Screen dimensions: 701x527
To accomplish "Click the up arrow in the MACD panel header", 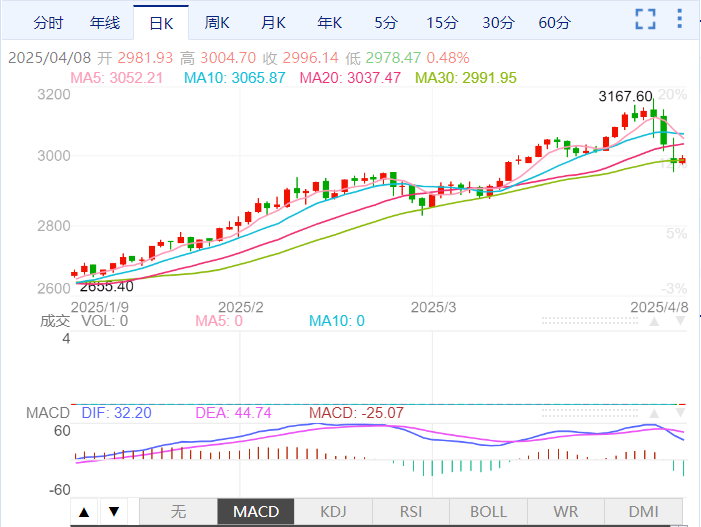I will (655, 413).
